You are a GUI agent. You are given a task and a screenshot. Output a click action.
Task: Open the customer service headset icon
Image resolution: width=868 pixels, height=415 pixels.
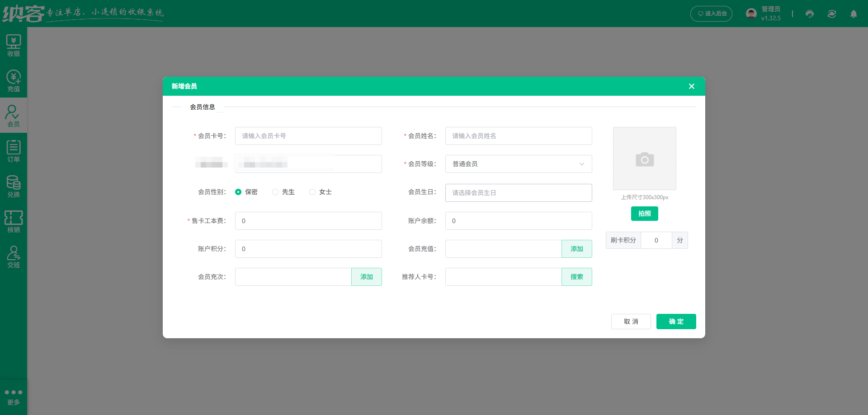[x=809, y=14]
